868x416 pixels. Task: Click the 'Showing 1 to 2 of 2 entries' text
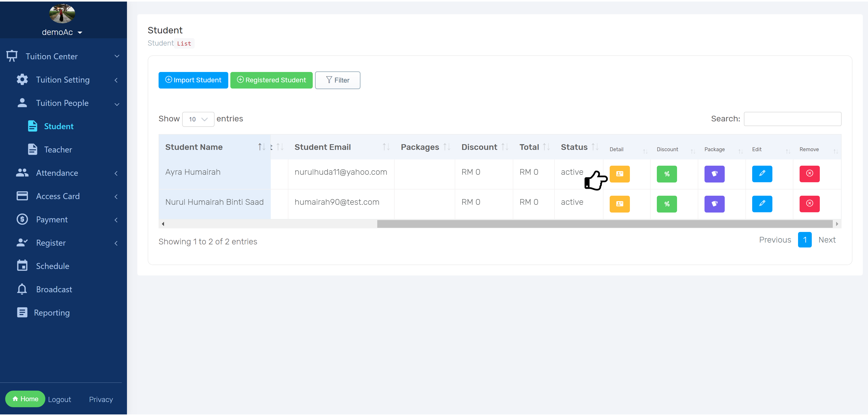(208, 242)
